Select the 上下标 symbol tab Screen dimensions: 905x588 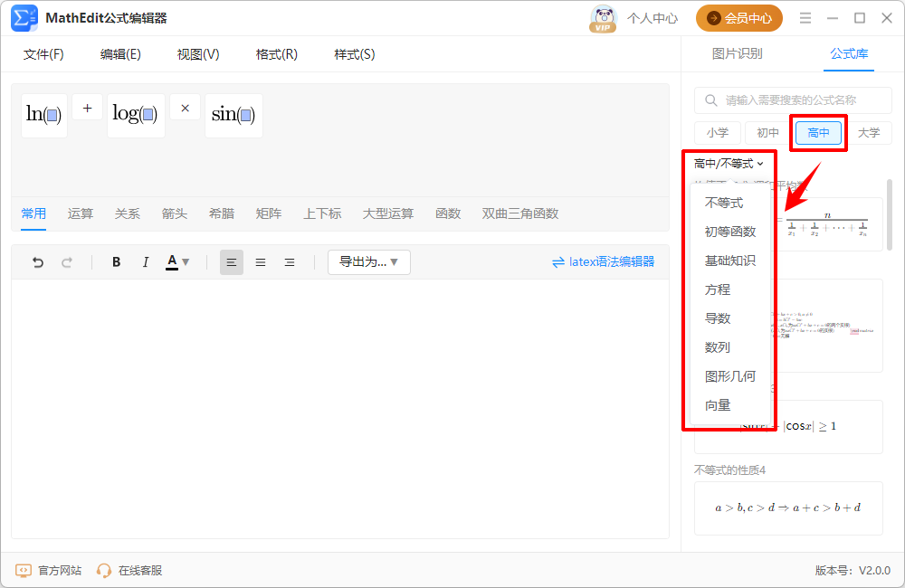pos(323,213)
